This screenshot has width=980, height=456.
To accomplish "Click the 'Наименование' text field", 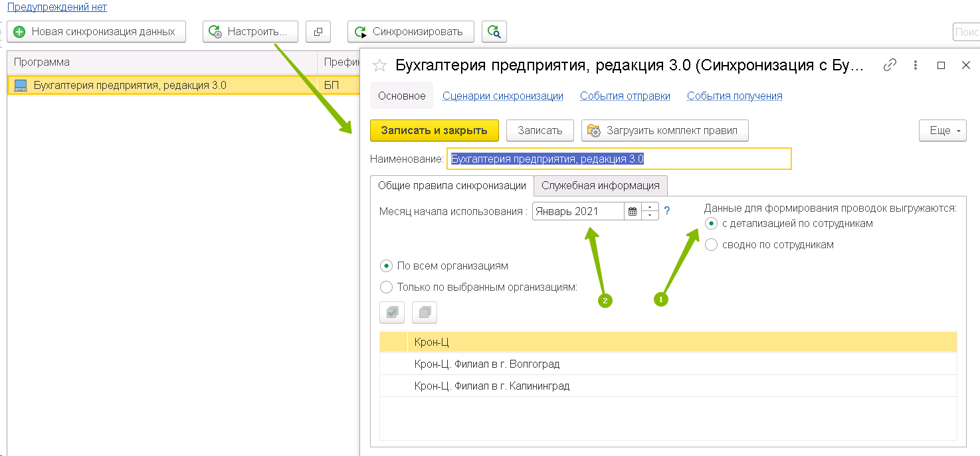I will (619, 159).
